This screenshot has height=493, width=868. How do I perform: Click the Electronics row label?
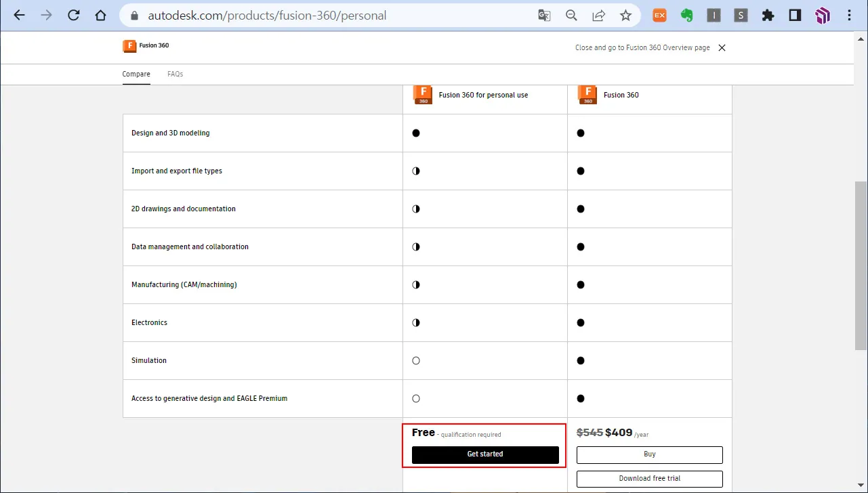point(149,323)
